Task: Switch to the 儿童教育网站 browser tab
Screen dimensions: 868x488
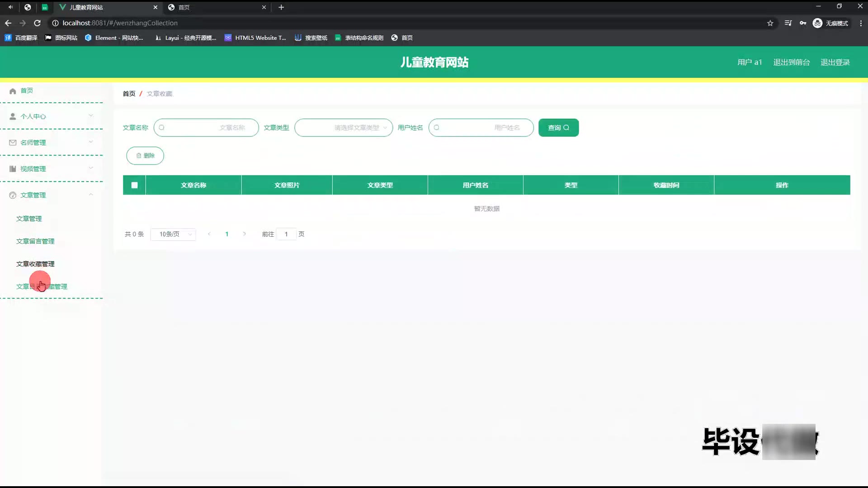Action: tap(108, 7)
